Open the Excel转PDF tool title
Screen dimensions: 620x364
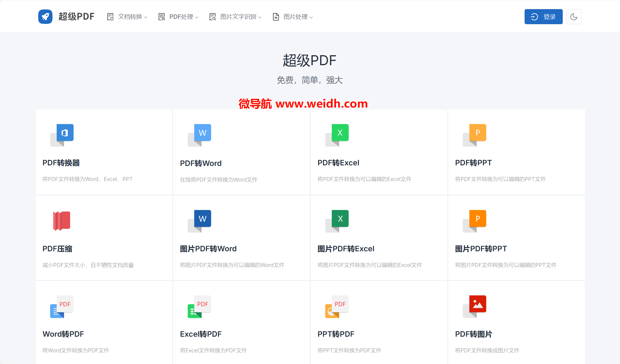(201, 334)
